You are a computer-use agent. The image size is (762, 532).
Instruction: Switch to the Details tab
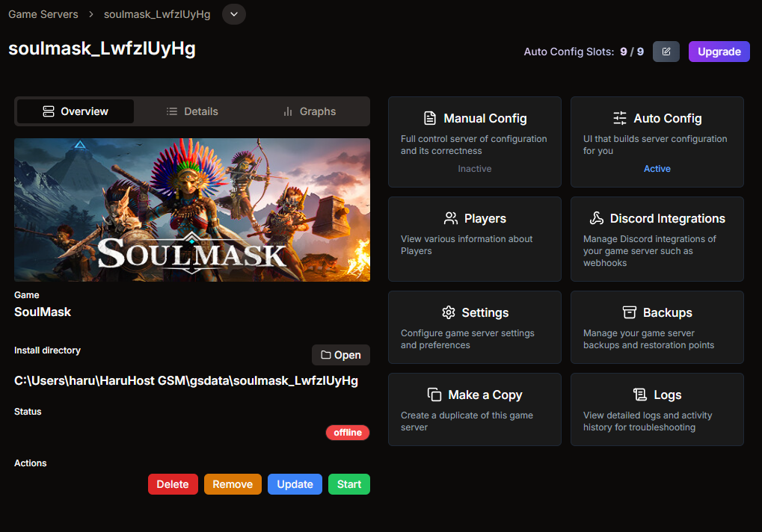pyautogui.click(x=192, y=111)
